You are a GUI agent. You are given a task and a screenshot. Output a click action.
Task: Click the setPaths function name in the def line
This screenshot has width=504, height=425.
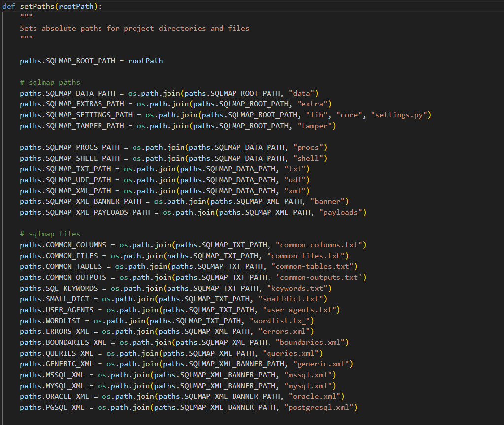[37, 6]
